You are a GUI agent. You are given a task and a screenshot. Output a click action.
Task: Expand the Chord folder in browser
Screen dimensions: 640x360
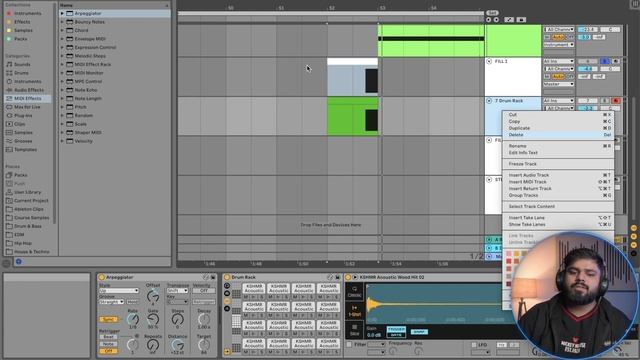(62, 30)
